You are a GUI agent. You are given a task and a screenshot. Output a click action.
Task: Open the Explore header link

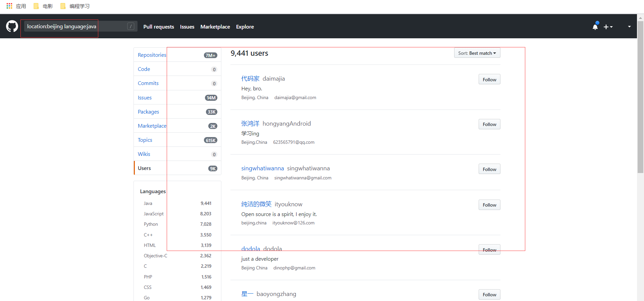pos(245,27)
